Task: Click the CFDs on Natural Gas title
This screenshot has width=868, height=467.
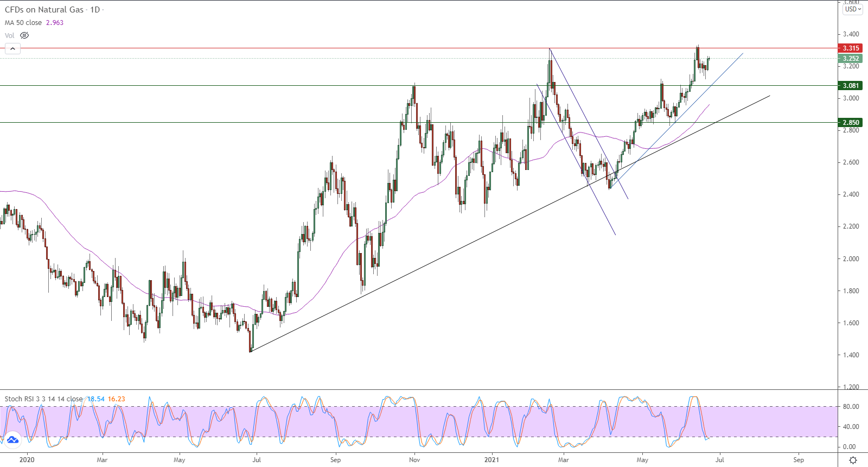Action: 44,10
